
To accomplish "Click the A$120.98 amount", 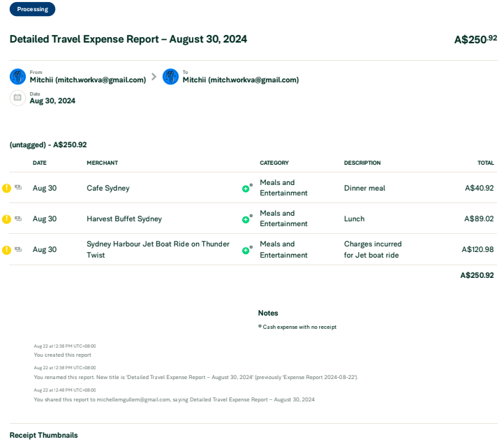I will click(477, 249).
